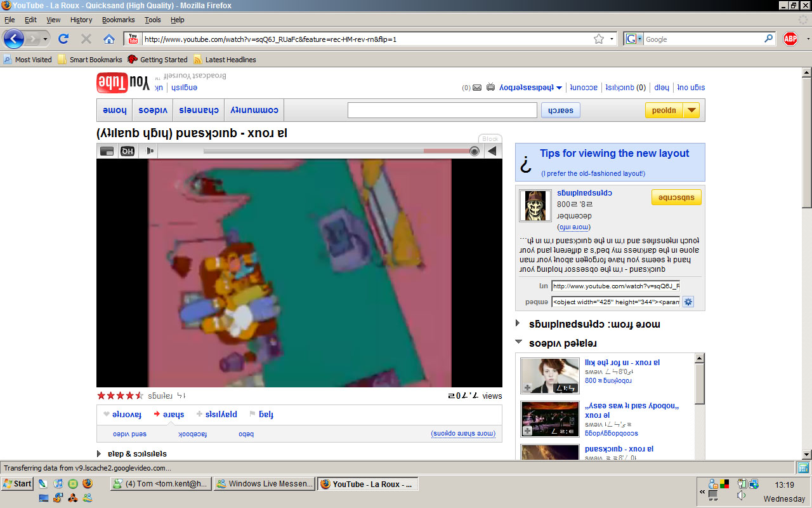
Task: Click the video progress bar handle
Action: coord(475,151)
